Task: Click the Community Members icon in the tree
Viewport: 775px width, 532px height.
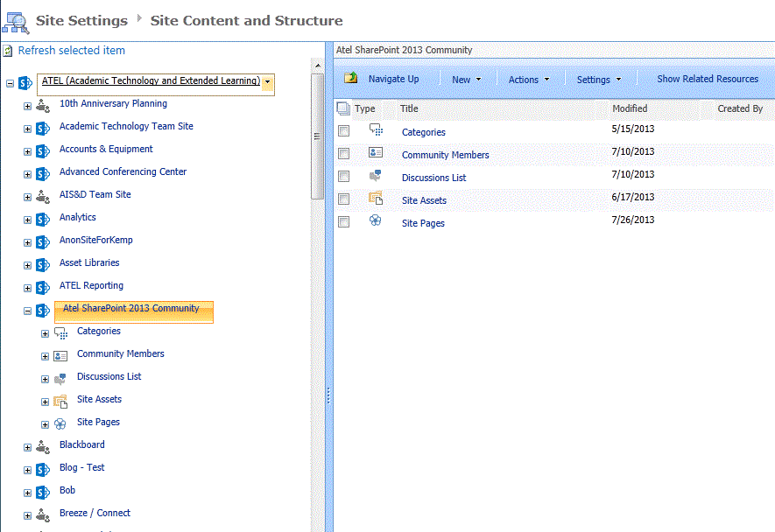Action: tap(60, 356)
